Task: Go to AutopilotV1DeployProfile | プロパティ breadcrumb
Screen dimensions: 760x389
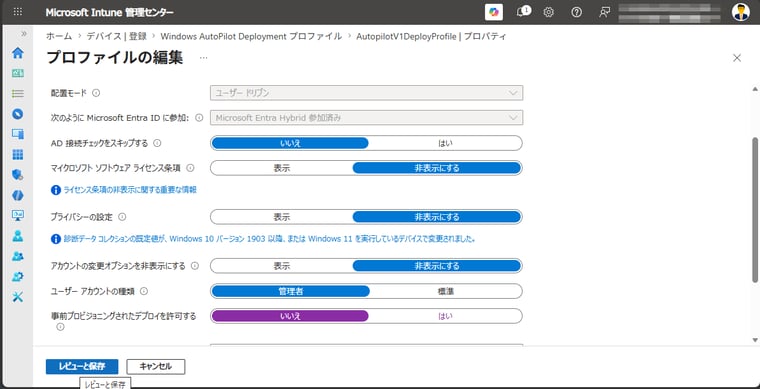Action: (x=431, y=36)
